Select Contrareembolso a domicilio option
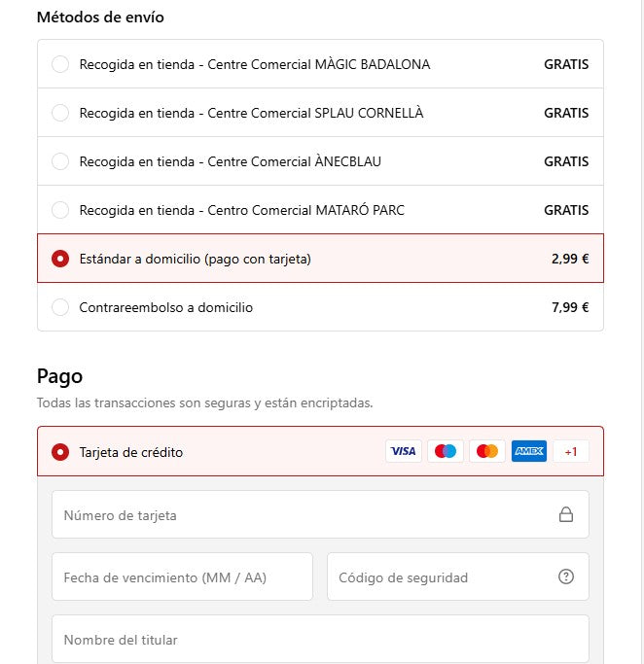 (60, 307)
